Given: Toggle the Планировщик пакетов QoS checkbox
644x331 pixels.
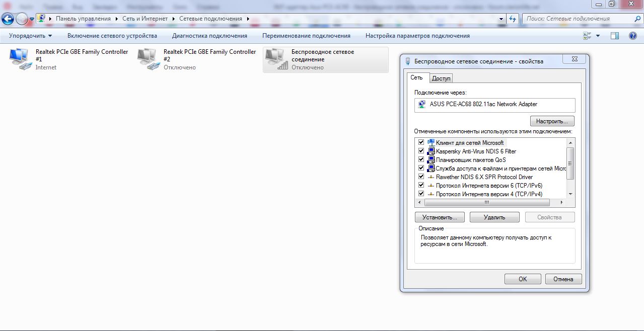Looking at the screenshot, I should (x=421, y=159).
